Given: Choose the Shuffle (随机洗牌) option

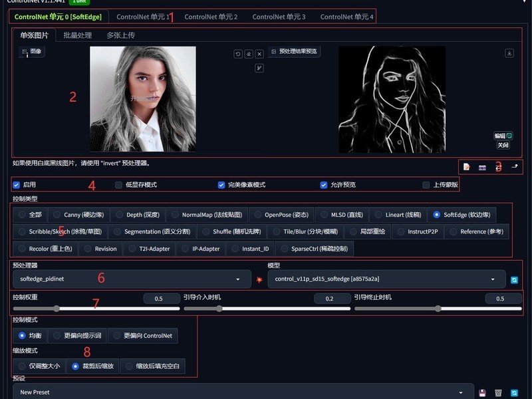Looking at the screenshot, I should (x=232, y=231).
